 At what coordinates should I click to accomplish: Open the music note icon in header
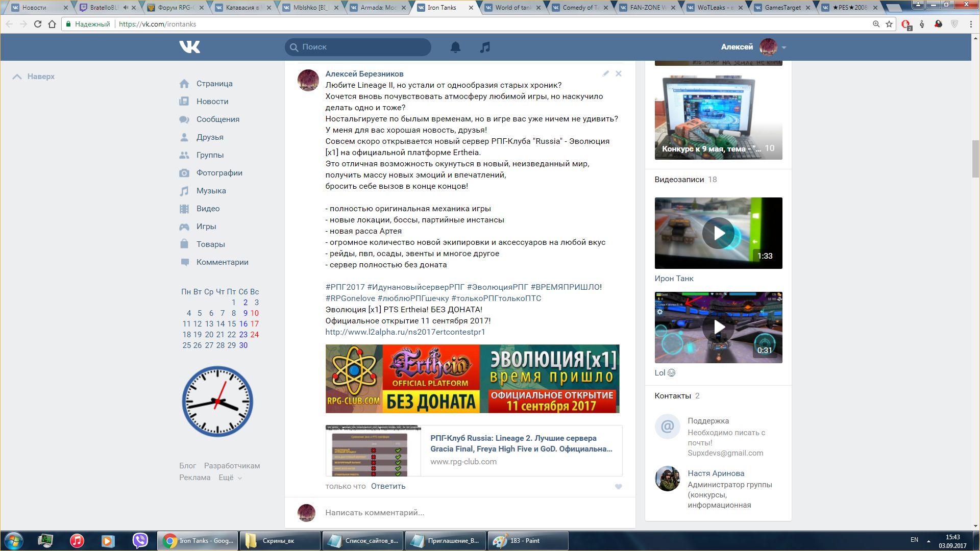[485, 47]
